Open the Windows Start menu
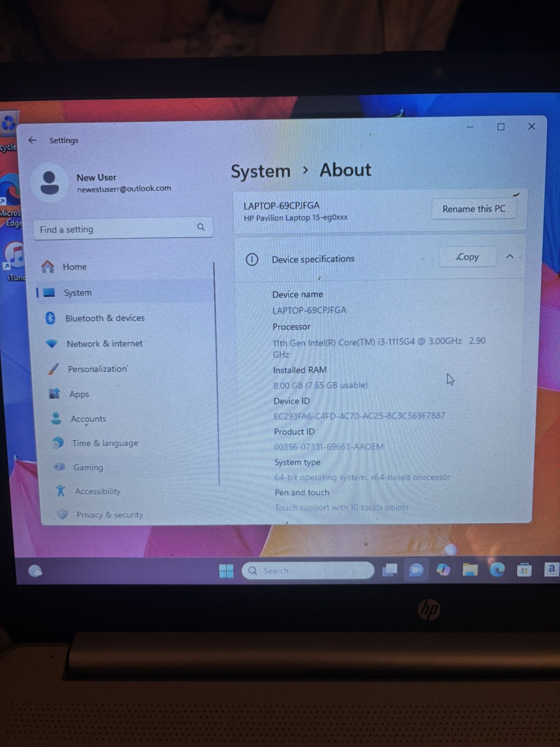Image resolution: width=560 pixels, height=747 pixels. point(226,571)
